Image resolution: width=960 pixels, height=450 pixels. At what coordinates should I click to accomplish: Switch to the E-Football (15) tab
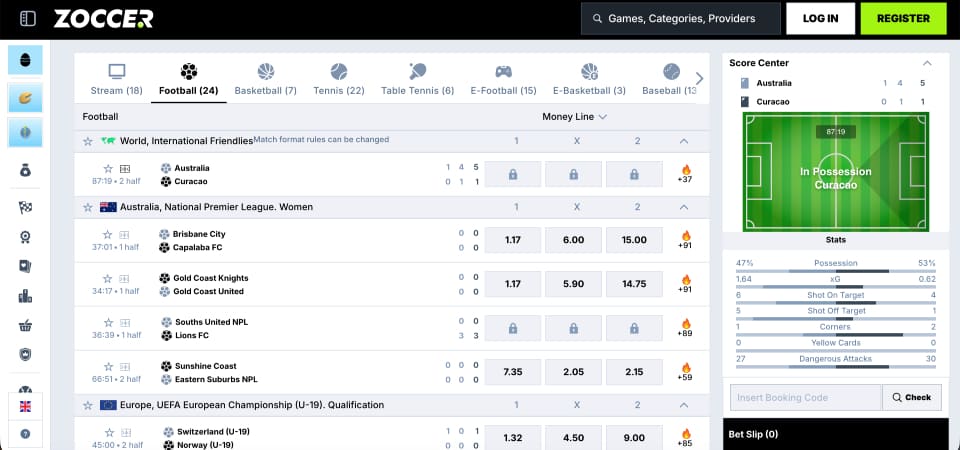tap(503, 80)
